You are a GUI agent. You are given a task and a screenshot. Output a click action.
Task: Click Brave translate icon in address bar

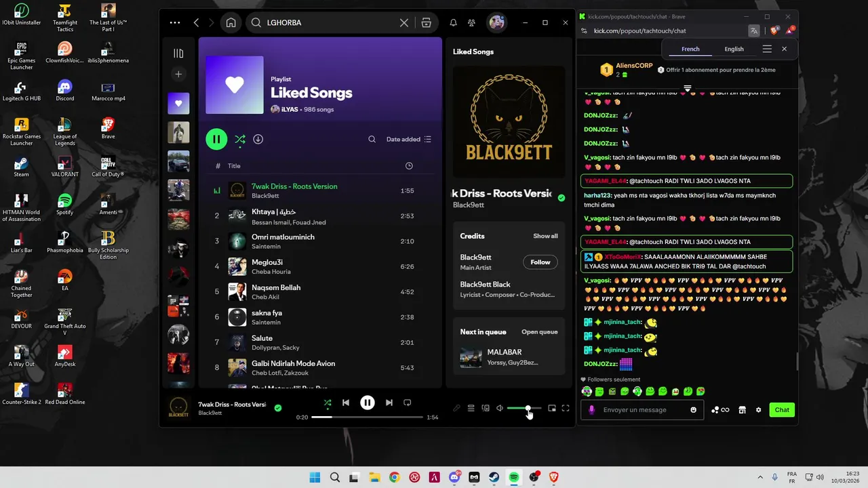tap(754, 30)
